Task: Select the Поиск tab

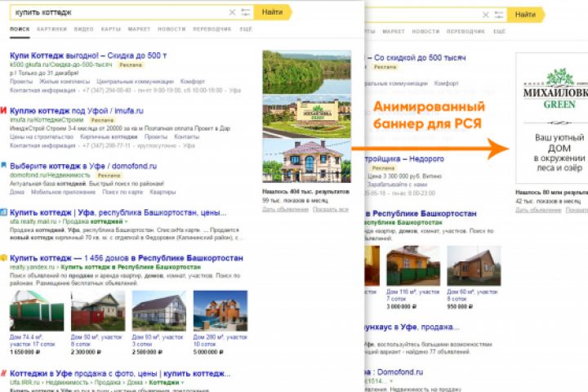Action: (20, 29)
